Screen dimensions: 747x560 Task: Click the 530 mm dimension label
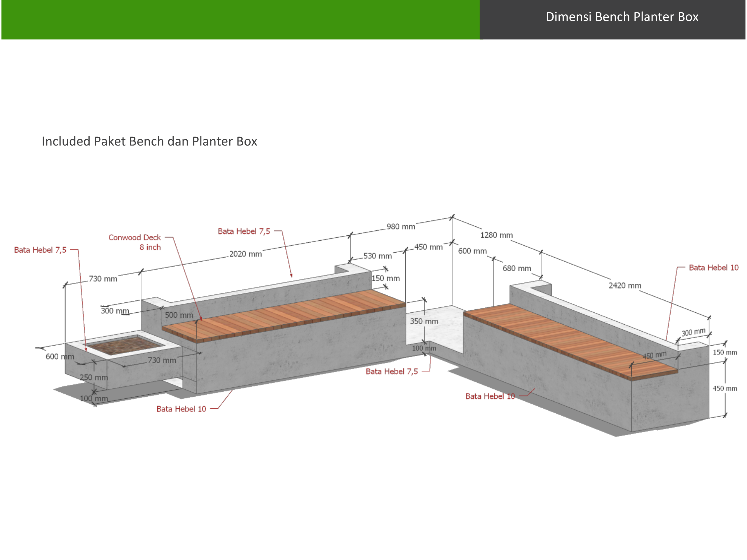(378, 256)
